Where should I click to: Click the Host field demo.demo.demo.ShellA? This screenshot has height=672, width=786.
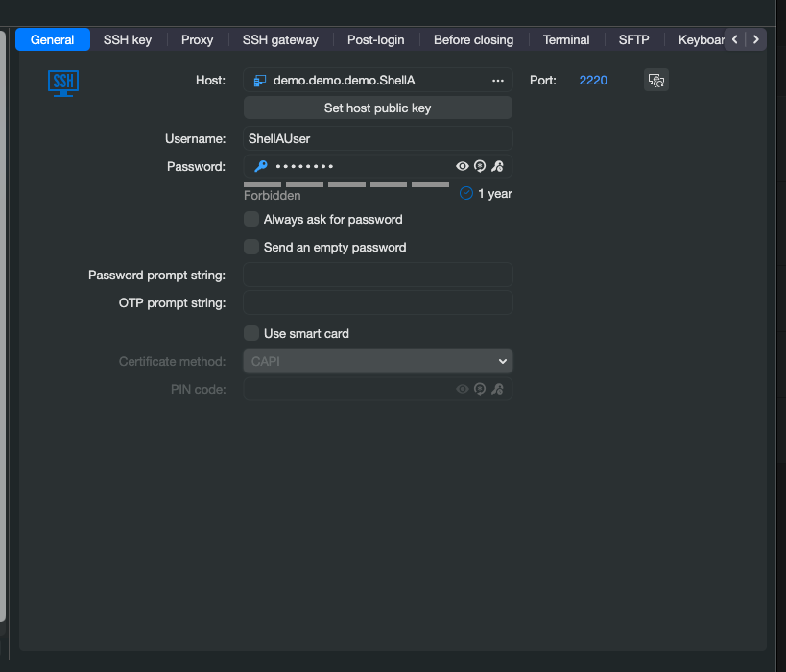point(378,81)
